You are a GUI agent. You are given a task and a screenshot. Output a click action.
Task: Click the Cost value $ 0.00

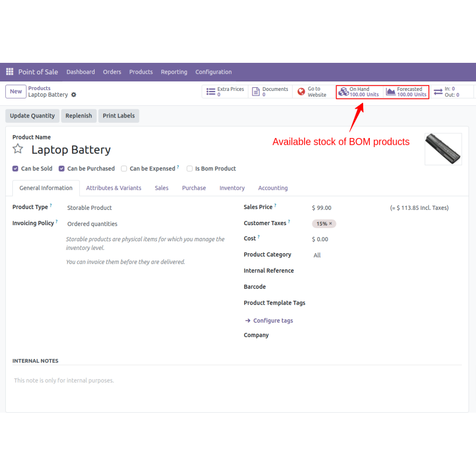320,239
